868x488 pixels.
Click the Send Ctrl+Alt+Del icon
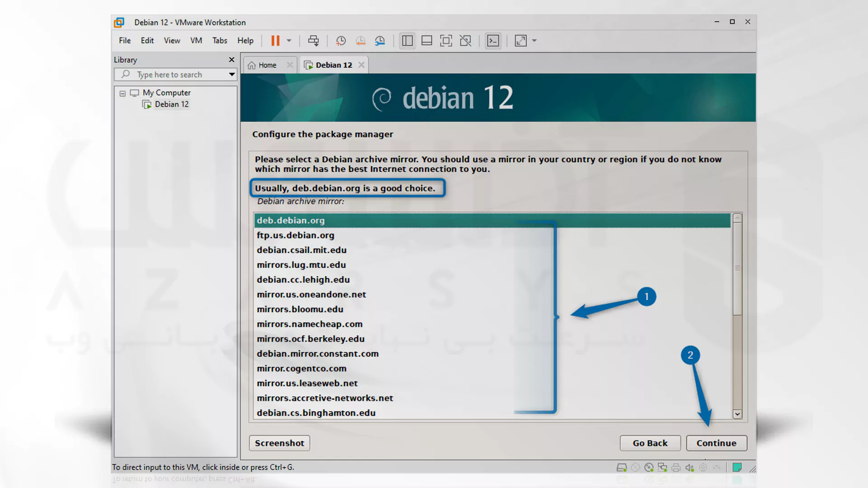(x=313, y=41)
